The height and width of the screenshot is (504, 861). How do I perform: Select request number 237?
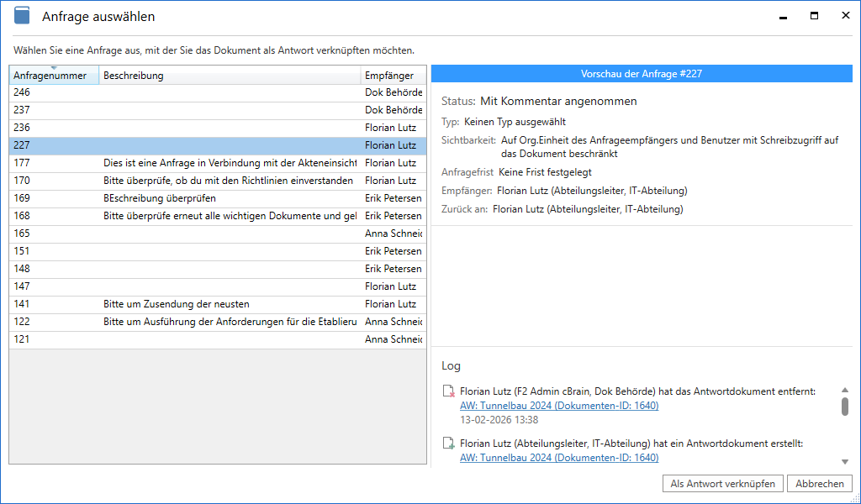coord(218,110)
